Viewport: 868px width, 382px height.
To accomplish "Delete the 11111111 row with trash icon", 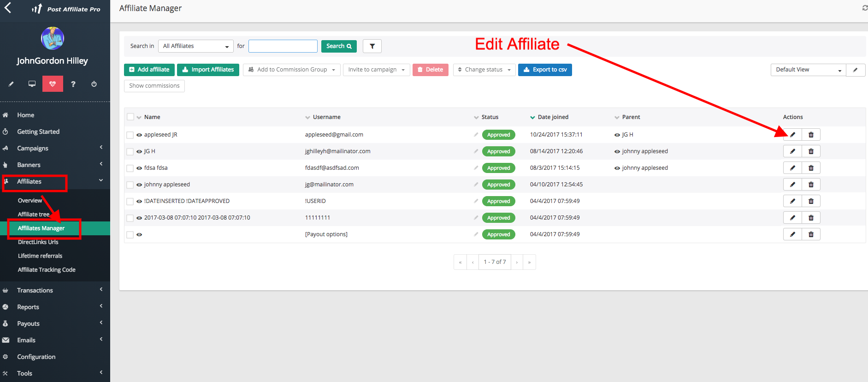I will [x=811, y=218].
